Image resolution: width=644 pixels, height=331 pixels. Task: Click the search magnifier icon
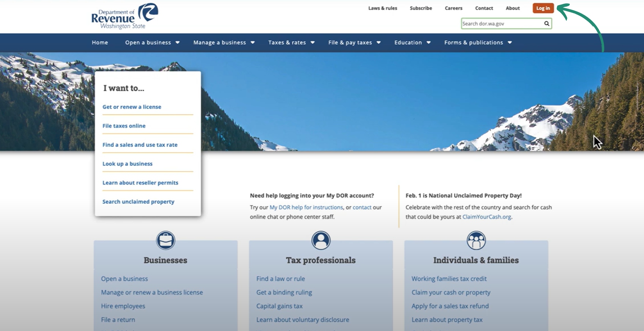pos(547,24)
